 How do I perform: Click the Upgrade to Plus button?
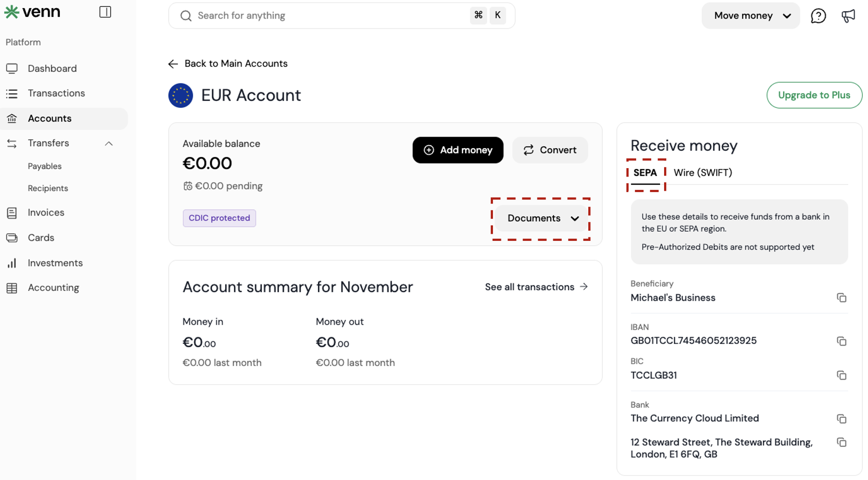[x=814, y=95]
